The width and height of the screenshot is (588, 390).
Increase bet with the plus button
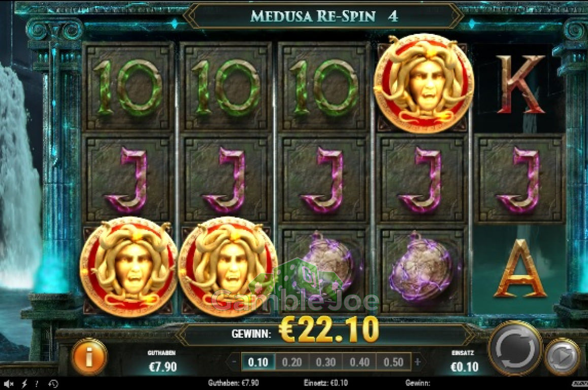pos(417,362)
